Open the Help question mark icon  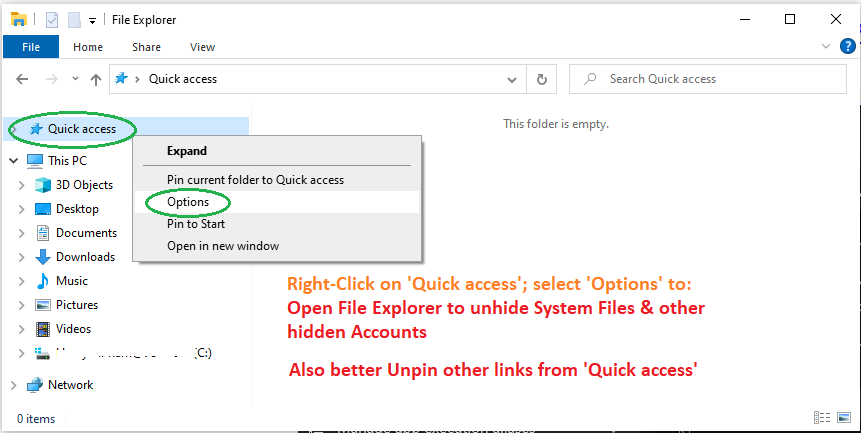848,46
